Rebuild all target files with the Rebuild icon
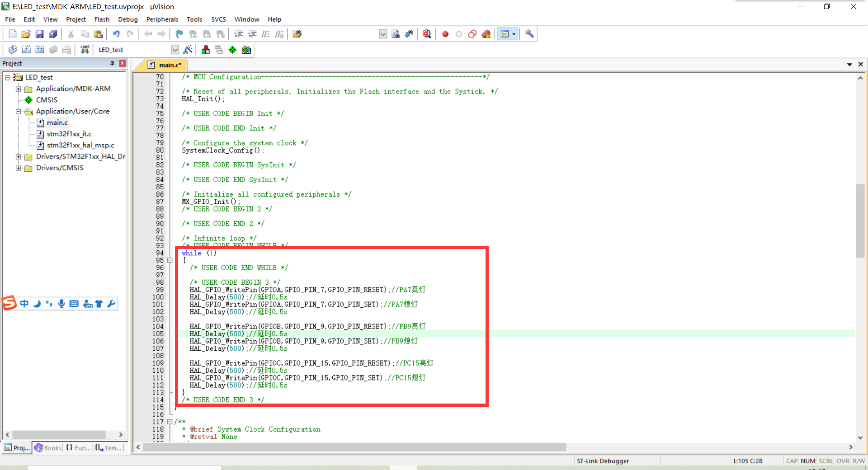This screenshot has width=868, height=470. coord(40,50)
